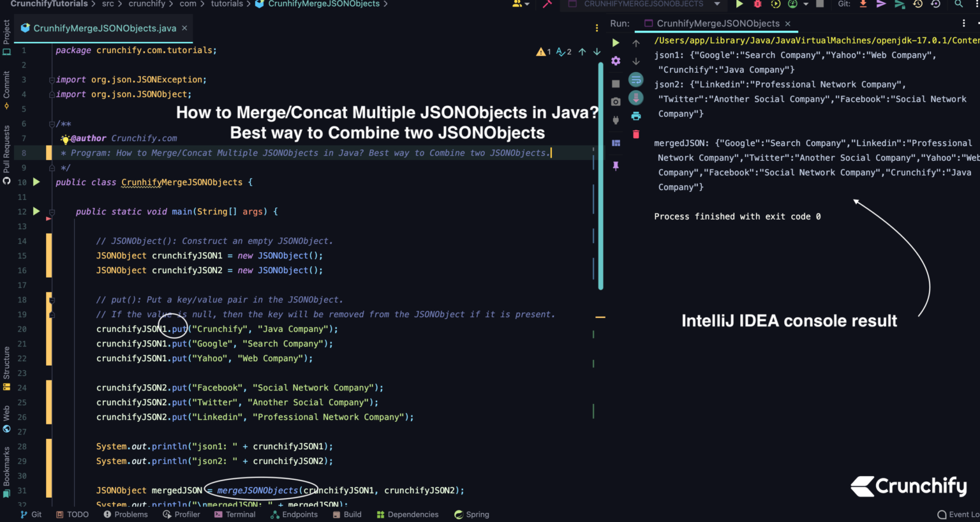Clear the console with the trash icon
This screenshot has height=522, width=980.
[634, 133]
